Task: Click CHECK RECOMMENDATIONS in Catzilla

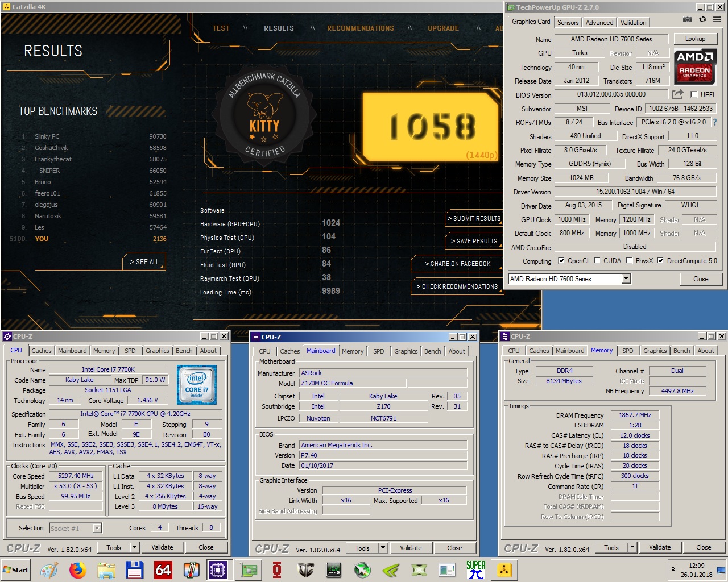Action: click(x=457, y=286)
